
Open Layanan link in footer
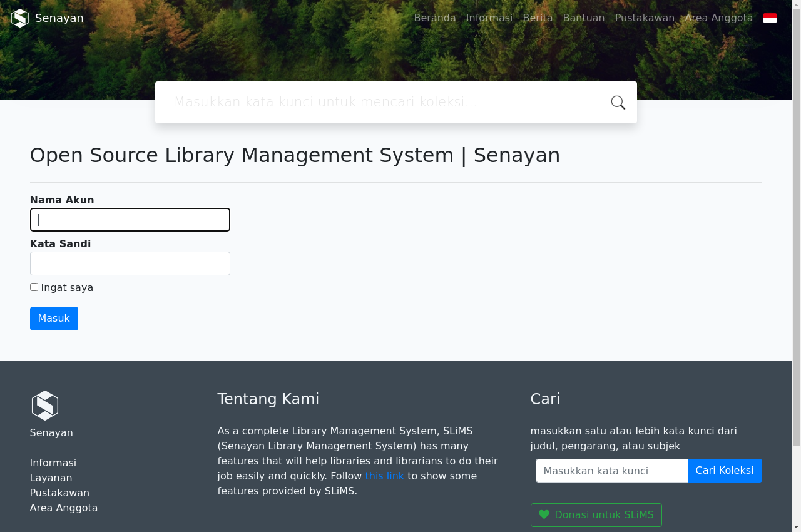coord(51,478)
